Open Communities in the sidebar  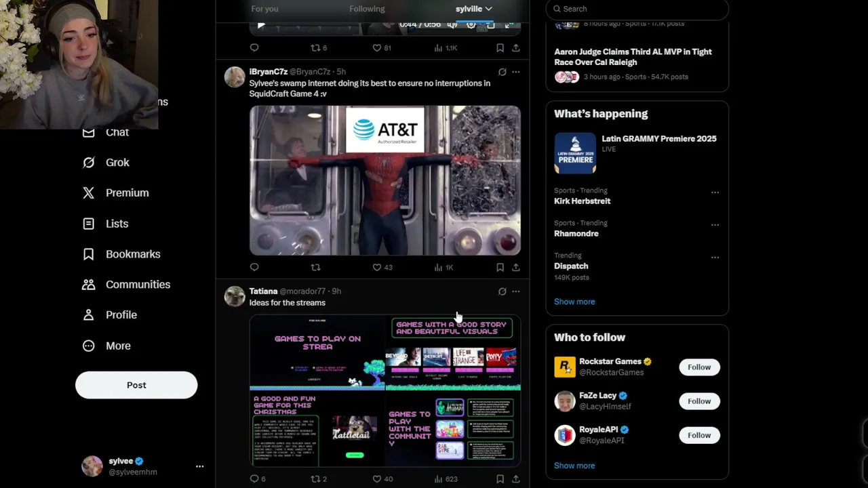[x=126, y=285]
